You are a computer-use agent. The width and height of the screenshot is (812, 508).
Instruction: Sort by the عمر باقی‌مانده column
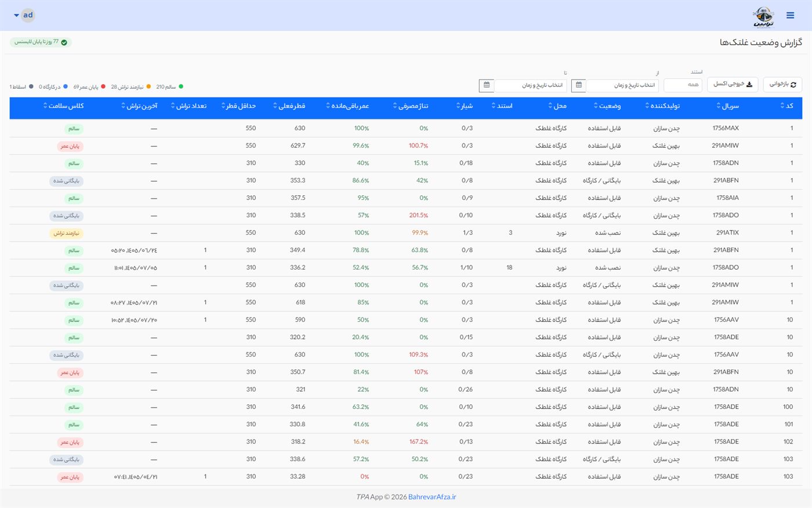pyautogui.click(x=347, y=106)
